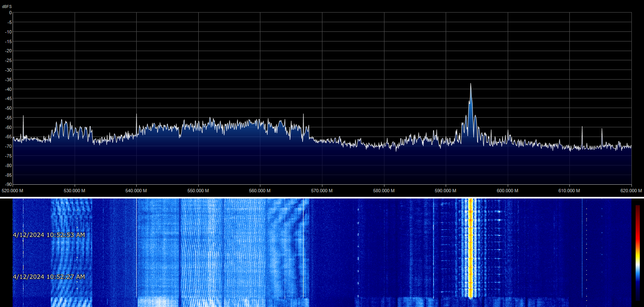Click the -65 dBFS scale label
644x307 pixels.
(x=8, y=137)
